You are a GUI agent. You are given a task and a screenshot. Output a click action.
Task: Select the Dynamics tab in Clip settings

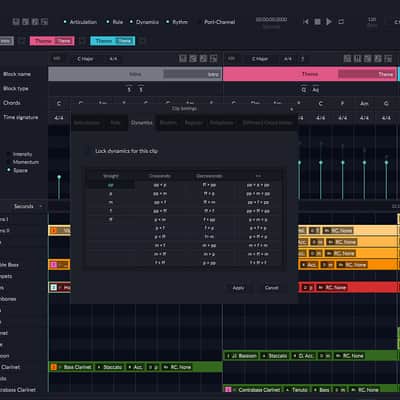click(142, 123)
